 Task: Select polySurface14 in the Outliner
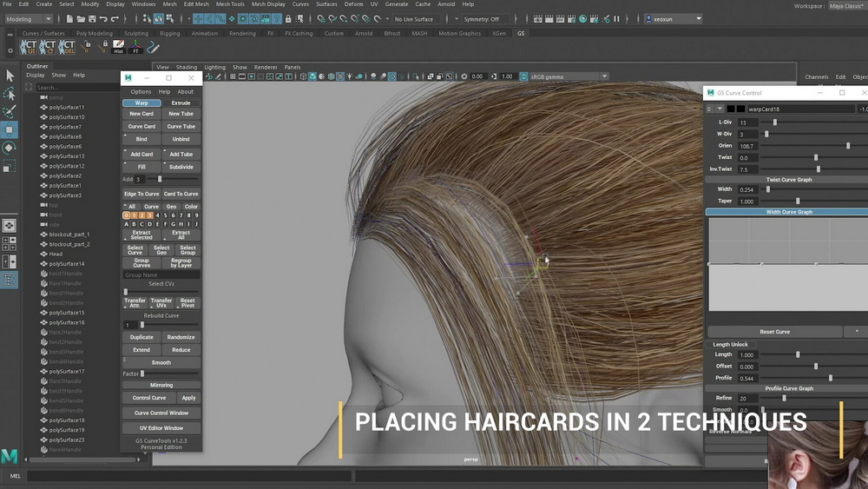[x=67, y=263]
